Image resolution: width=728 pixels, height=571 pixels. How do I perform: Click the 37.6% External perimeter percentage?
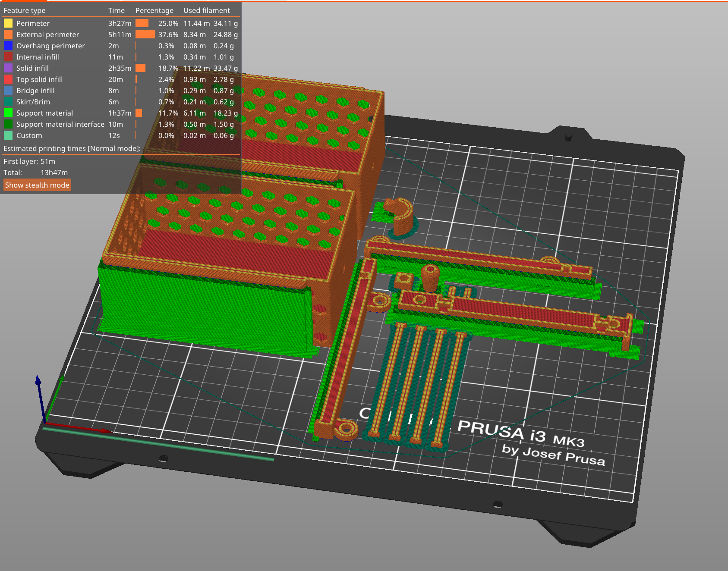168,35
